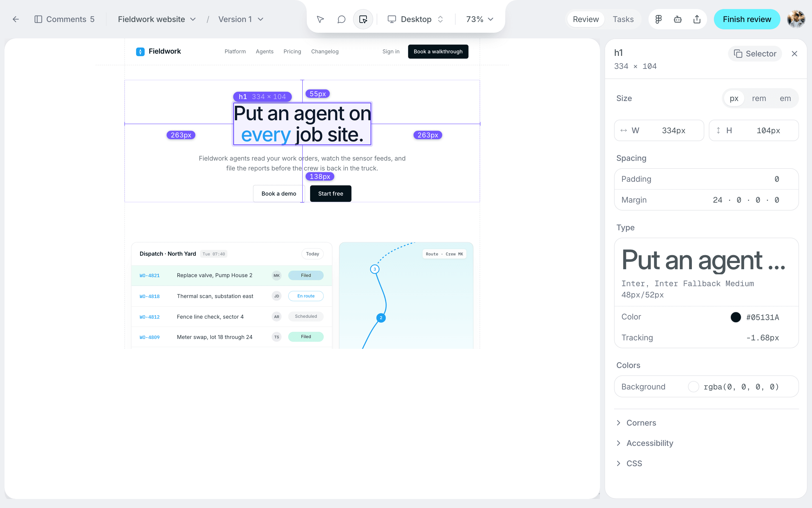Open the 73% zoom dropdown
This screenshot has height=508, width=812.
(x=480, y=19)
